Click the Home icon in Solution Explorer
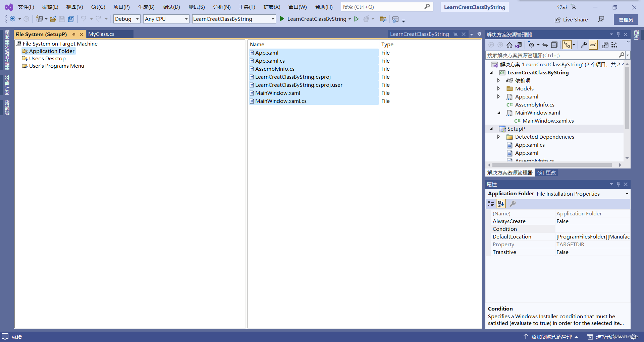644x342 pixels. [x=509, y=45]
